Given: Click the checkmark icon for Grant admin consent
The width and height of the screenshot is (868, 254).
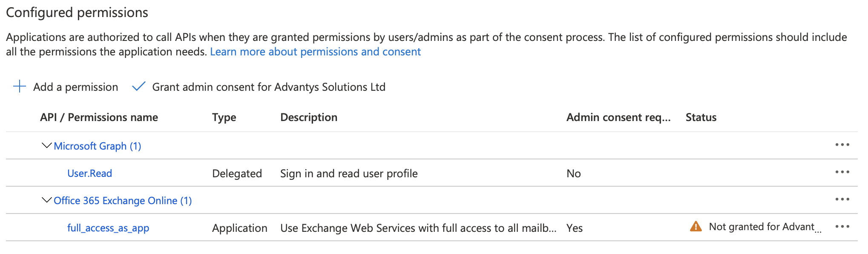Looking at the screenshot, I should [x=139, y=87].
